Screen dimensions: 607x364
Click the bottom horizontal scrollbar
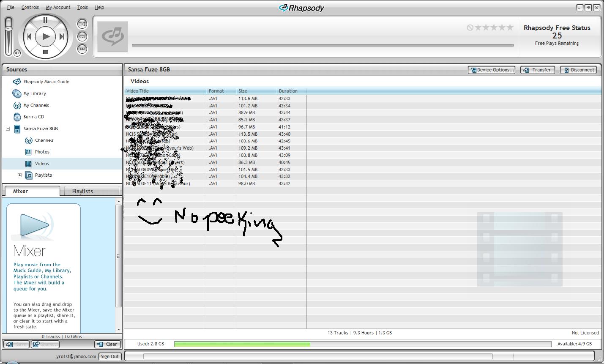[x=318, y=356]
